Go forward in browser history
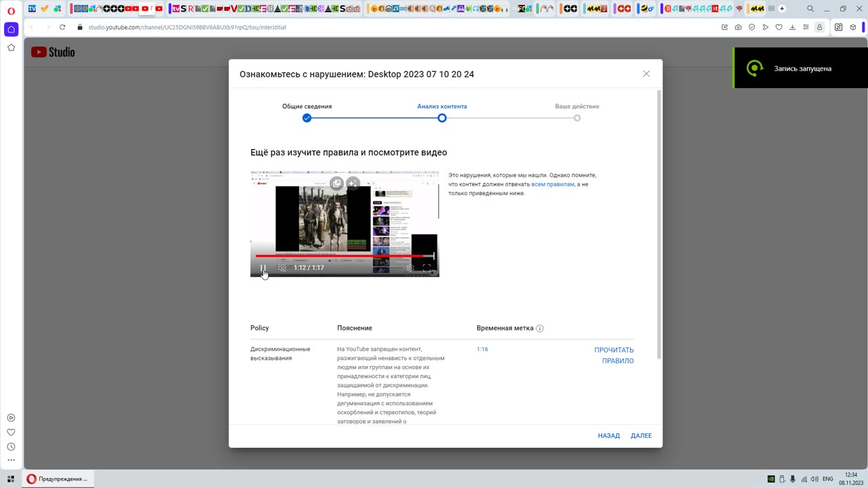The width and height of the screenshot is (868, 488). pyautogui.click(x=47, y=27)
